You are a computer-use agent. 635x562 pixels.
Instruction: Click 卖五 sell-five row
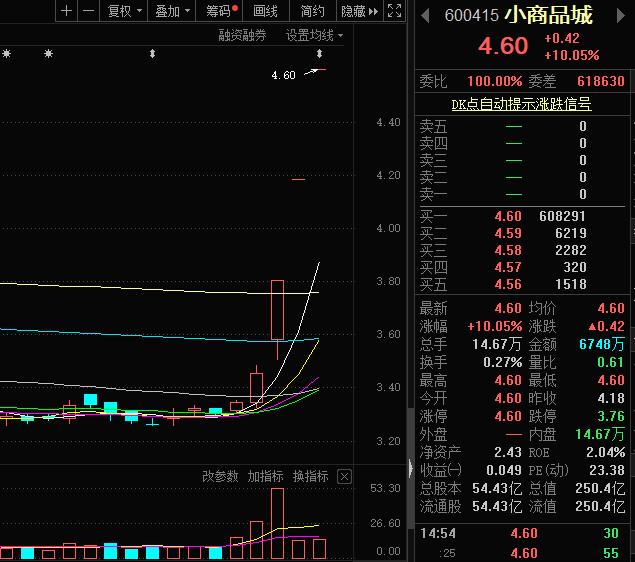[x=522, y=126]
